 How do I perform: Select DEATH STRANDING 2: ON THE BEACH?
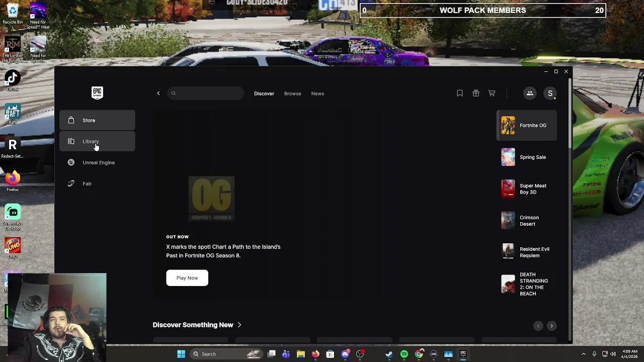(527, 284)
